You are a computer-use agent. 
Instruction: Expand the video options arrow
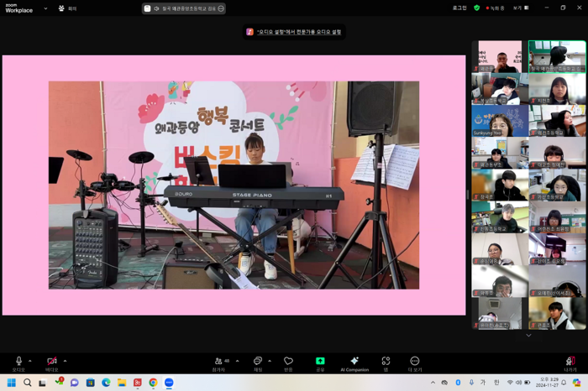tap(65, 361)
